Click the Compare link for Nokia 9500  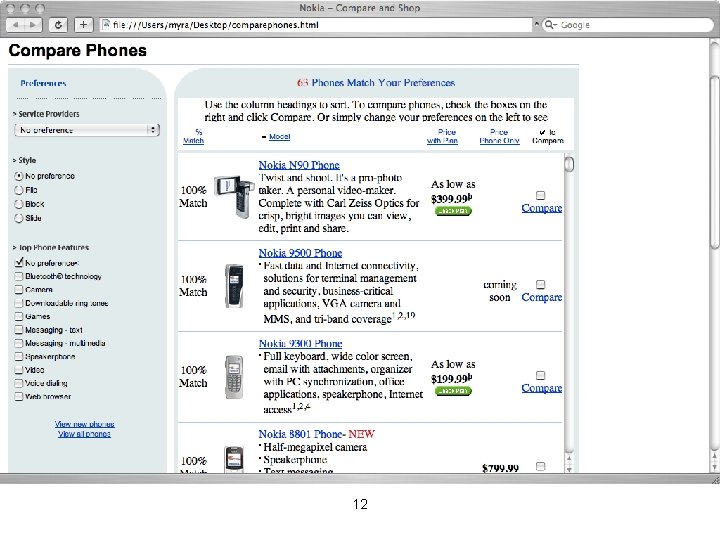[x=542, y=297]
